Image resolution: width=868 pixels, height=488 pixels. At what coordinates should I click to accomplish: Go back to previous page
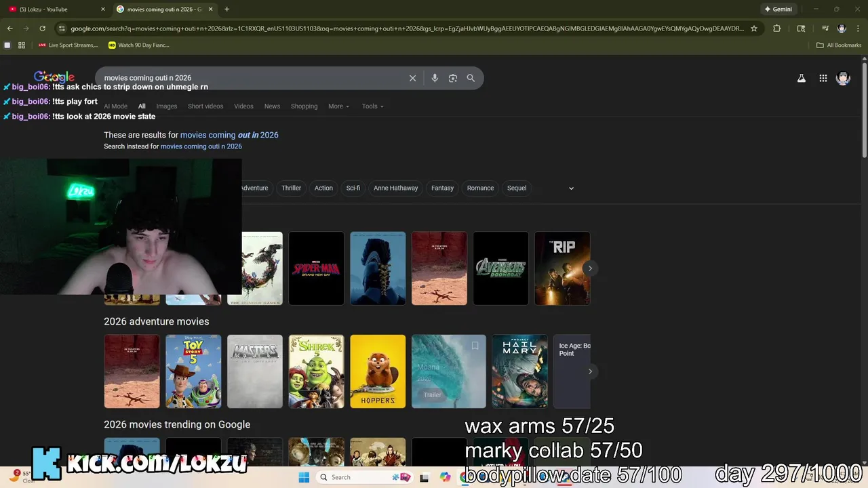[9, 28]
